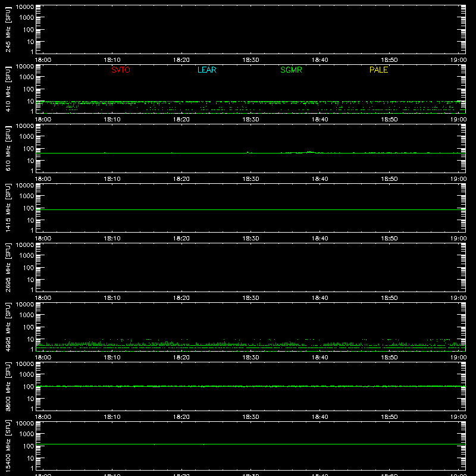Select the 410 MHz [SFU] axis title
The height and width of the screenshot is (476, 476).
[8, 89]
